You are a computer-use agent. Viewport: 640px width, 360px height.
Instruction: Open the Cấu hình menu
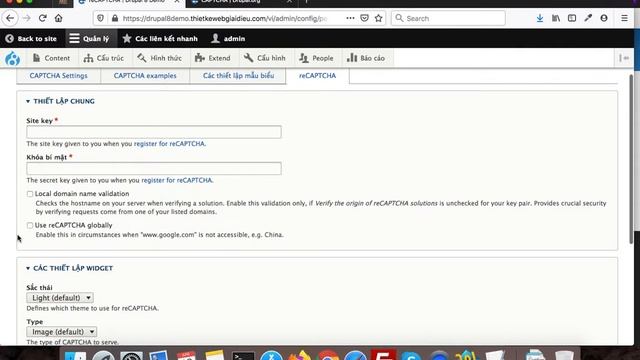click(x=265, y=58)
